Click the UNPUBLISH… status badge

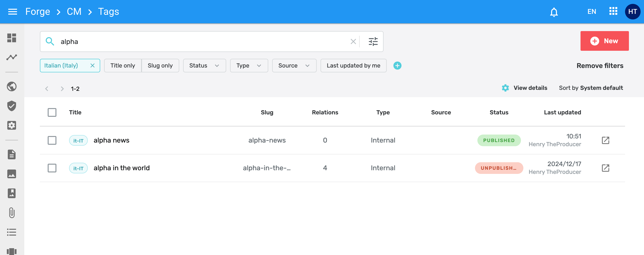click(499, 168)
